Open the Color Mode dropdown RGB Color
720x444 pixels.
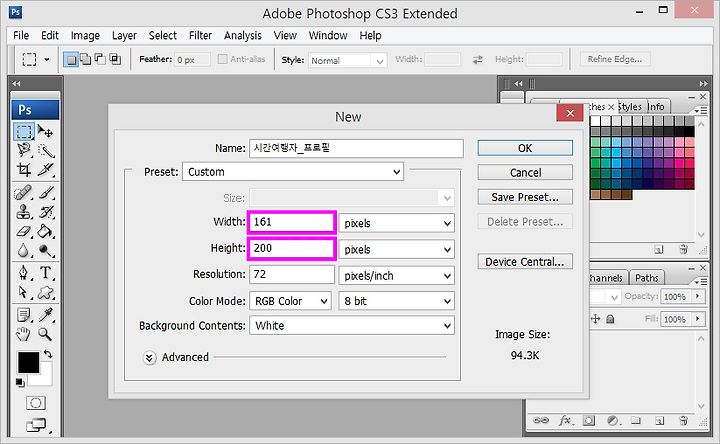[290, 301]
